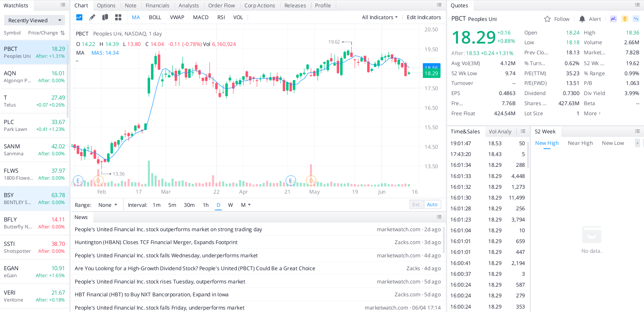Screen dimensions: 644x312
Task: Click the orange dollar sign icon
Action: click(625, 19)
